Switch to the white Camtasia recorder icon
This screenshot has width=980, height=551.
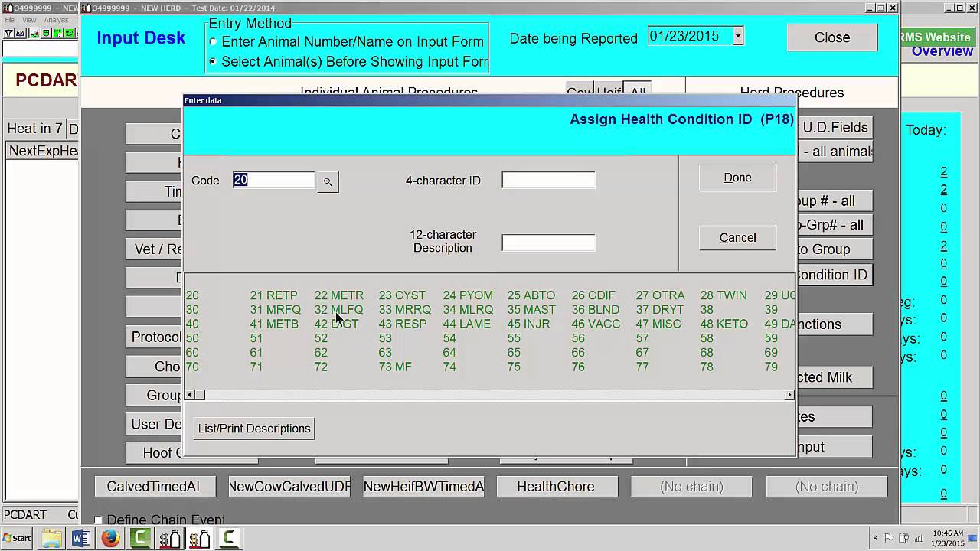229,539
